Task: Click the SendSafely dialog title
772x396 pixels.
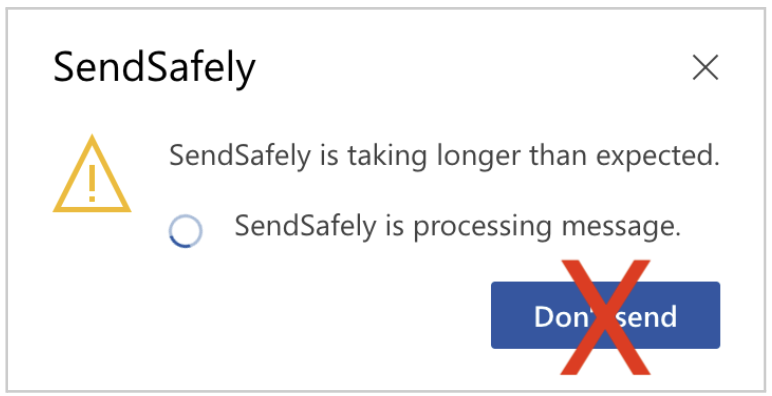Action: [154, 68]
